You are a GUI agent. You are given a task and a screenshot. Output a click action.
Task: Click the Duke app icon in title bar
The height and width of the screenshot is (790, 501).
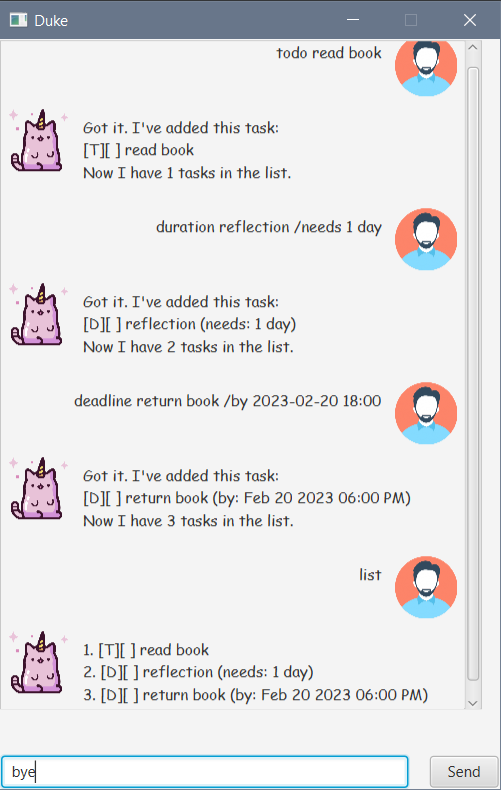(19, 20)
